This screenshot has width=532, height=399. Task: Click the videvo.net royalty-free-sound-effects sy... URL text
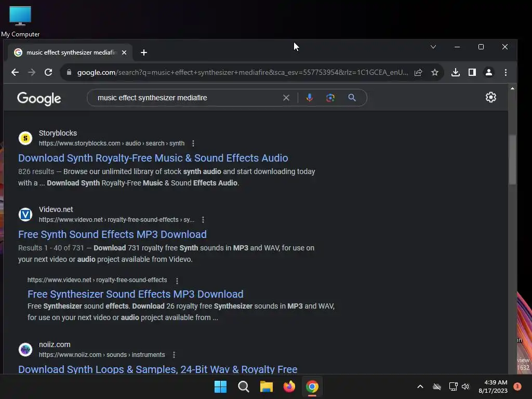pyautogui.click(x=116, y=220)
